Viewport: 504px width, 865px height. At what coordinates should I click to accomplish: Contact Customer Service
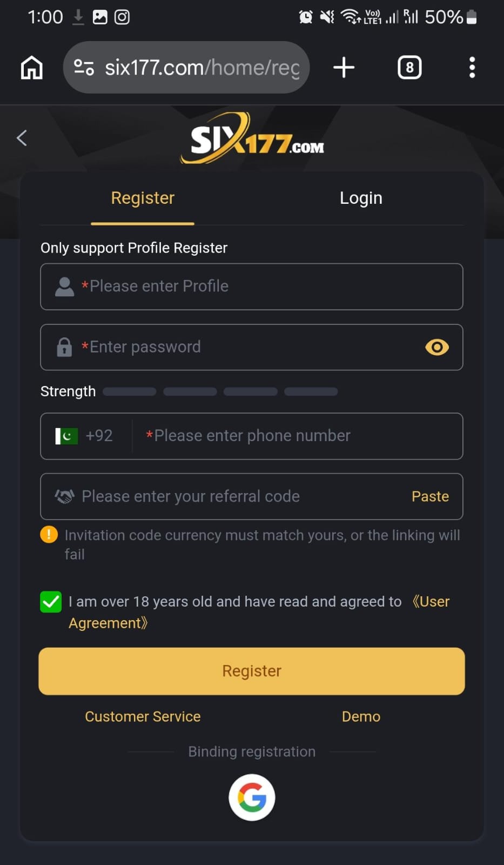(x=143, y=716)
